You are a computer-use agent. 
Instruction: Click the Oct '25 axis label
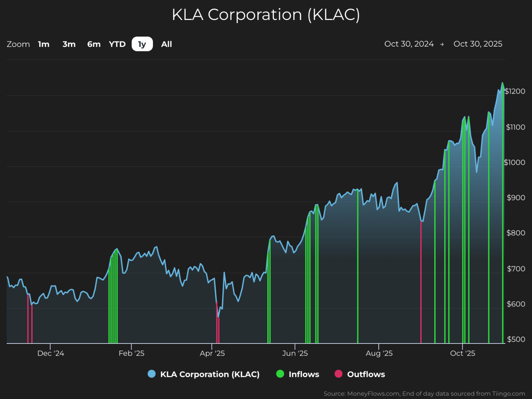[x=462, y=353]
